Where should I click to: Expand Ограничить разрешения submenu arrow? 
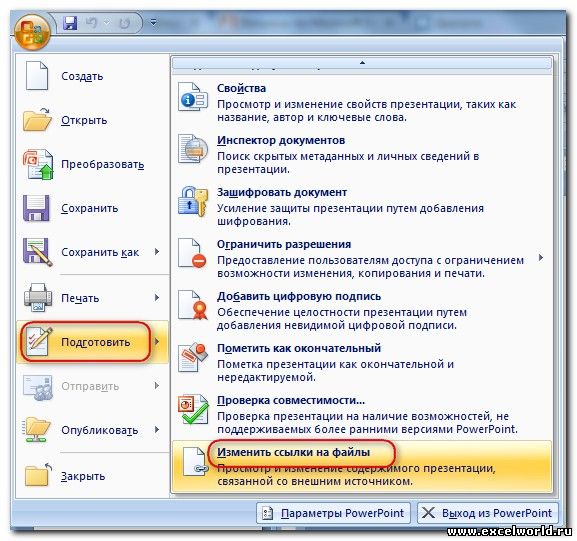pos(541,257)
